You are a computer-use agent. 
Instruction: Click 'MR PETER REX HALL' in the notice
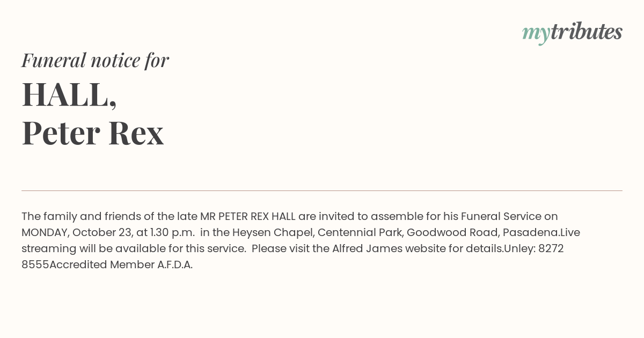pyautogui.click(x=248, y=216)
